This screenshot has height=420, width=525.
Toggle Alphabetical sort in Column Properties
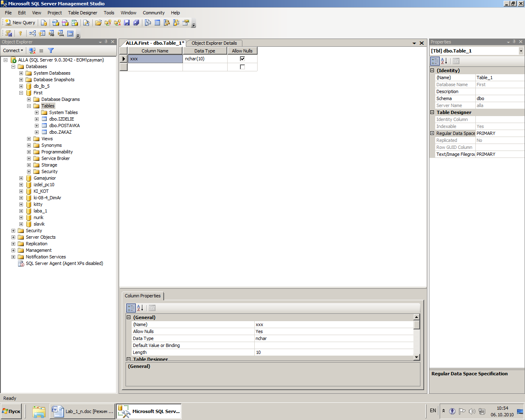pyautogui.click(x=140, y=308)
